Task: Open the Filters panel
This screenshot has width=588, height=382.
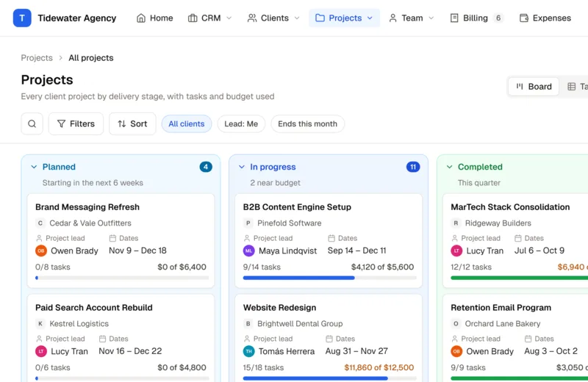Action: [x=76, y=123]
